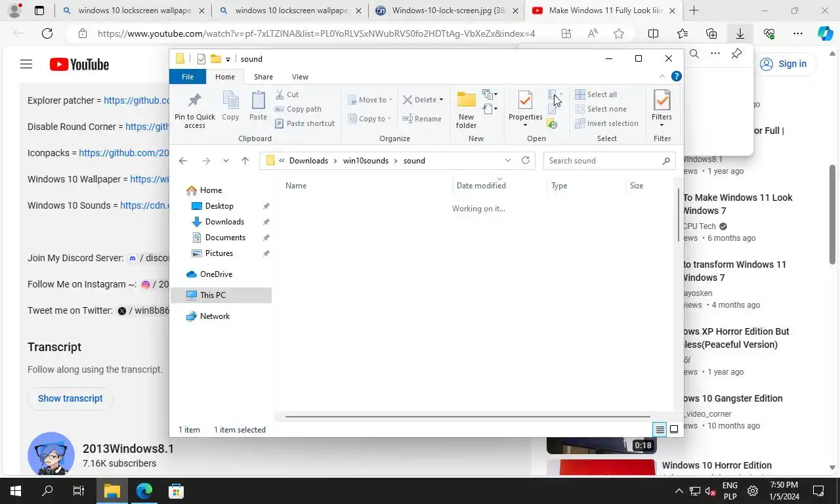The height and width of the screenshot is (504, 840).
Task: Switch to the Share ribbon tab
Action: pyautogui.click(x=263, y=77)
